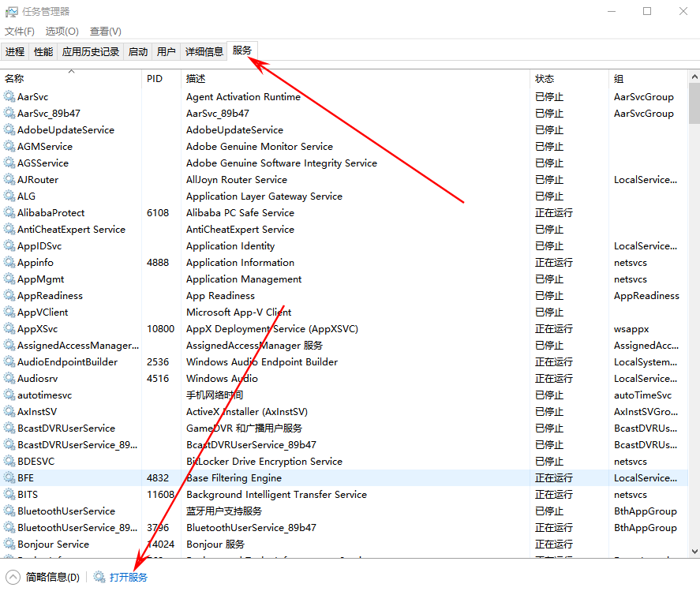Image resolution: width=700 pixels, height=595 pixels.
Task: Click BitLocker Drive Encryption Service description
Action: (264, 461)
